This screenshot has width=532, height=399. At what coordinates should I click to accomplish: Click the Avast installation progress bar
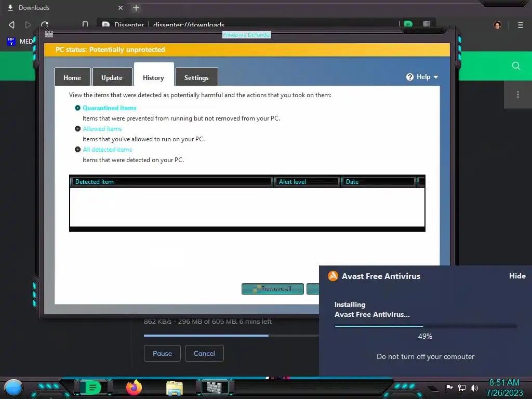coord(426,326)
